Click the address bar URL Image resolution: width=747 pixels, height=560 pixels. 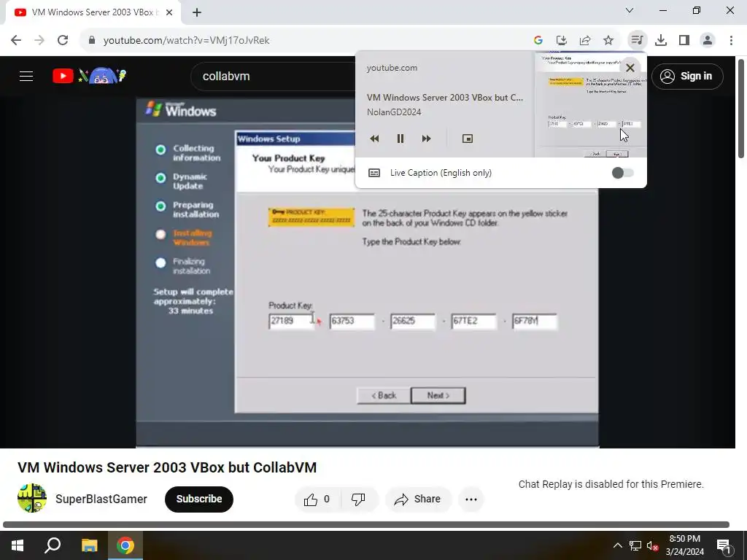pos(186,41)
